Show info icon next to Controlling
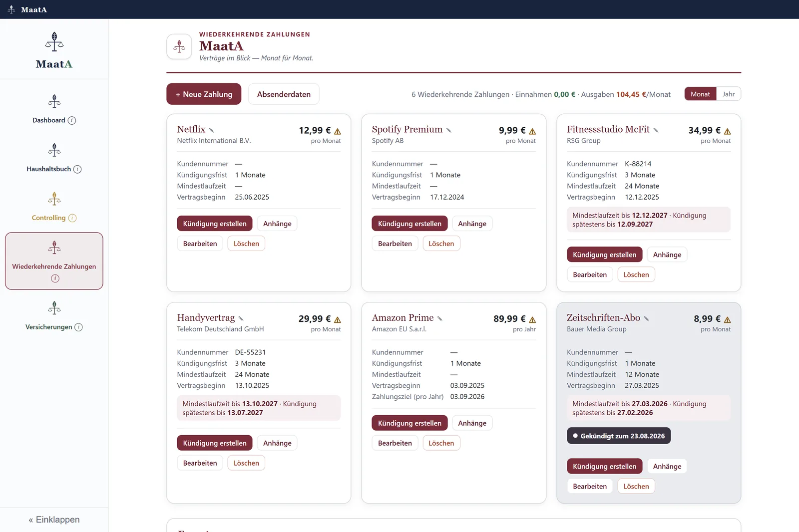 [x=72, y=218]
